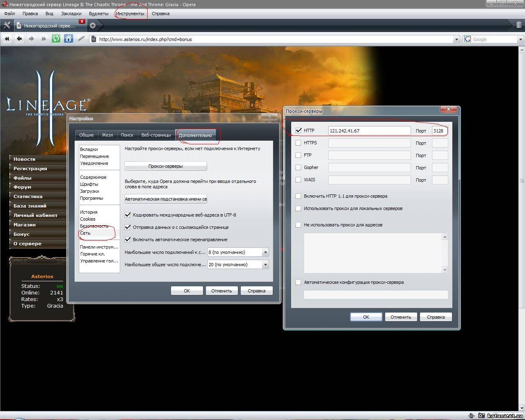
Task: Click the HTTP port field 3128
Action: (440, 130)
